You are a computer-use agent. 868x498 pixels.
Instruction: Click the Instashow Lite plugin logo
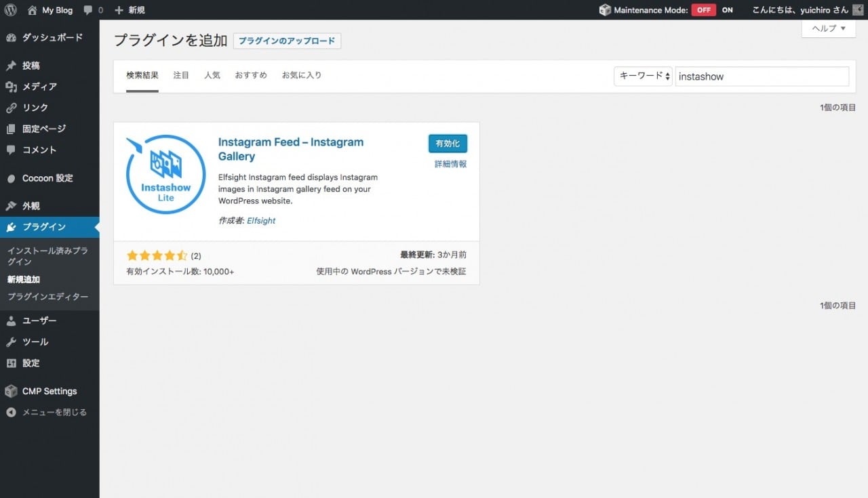(166, 174)
